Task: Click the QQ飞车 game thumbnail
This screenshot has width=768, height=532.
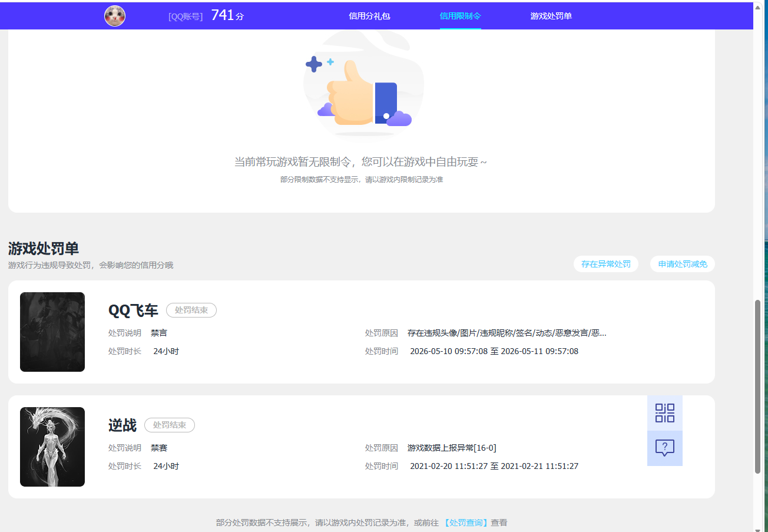Action: pyautogui.click(x=52, y=332)
